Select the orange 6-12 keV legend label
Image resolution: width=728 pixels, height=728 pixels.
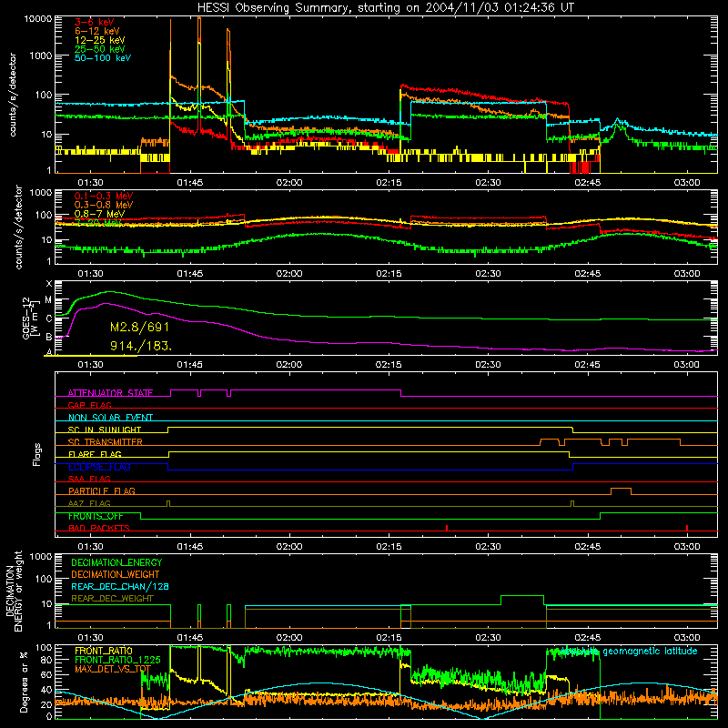(x=97, y=31)
